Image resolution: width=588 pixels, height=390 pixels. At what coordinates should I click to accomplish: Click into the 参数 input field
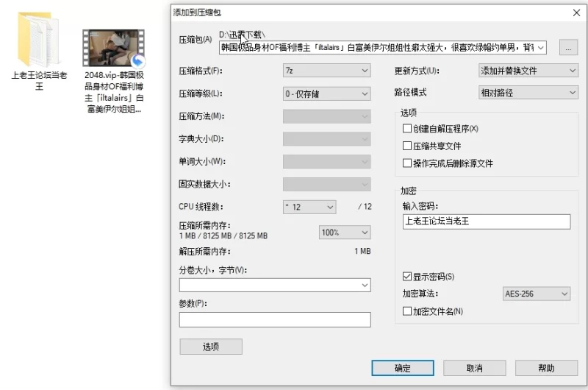tap(274, 320)
